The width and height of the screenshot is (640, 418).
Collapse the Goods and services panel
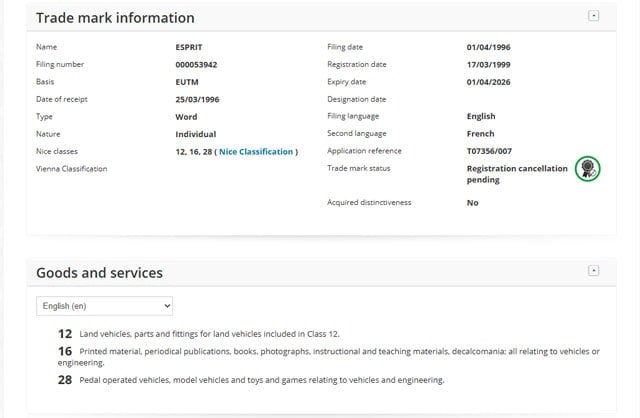594,270
